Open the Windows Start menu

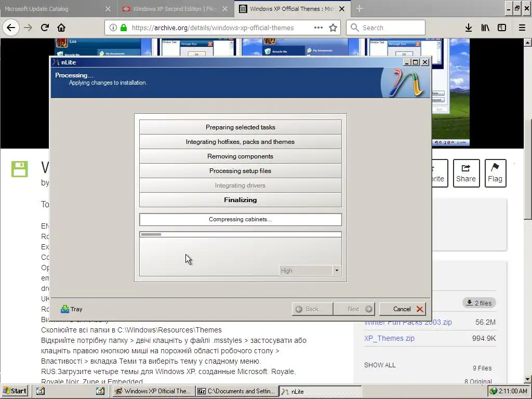(x=15, y=391)
